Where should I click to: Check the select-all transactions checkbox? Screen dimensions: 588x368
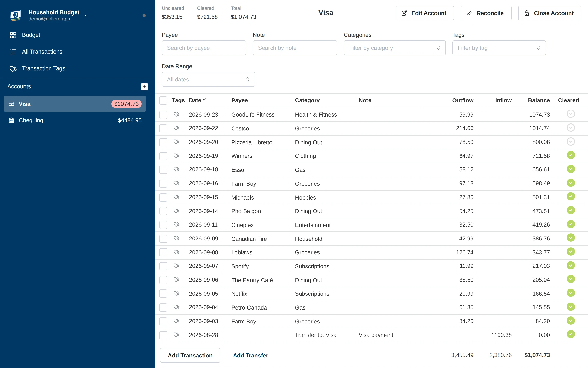coord(163,101)
